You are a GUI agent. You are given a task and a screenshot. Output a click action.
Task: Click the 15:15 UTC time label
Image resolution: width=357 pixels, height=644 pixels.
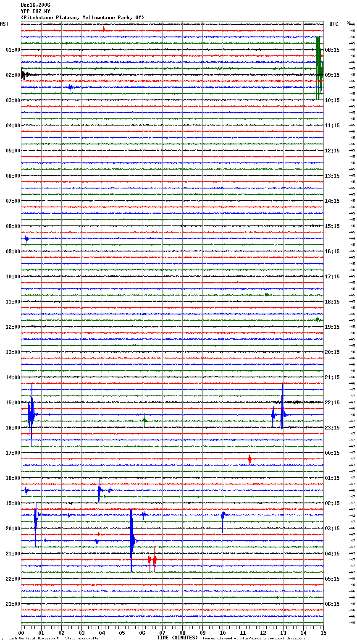tap(332, 226)
